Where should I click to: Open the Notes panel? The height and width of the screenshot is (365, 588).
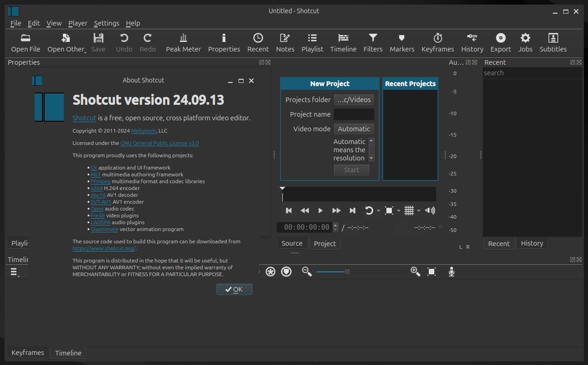pyautogui.click(x=285, y=43)
